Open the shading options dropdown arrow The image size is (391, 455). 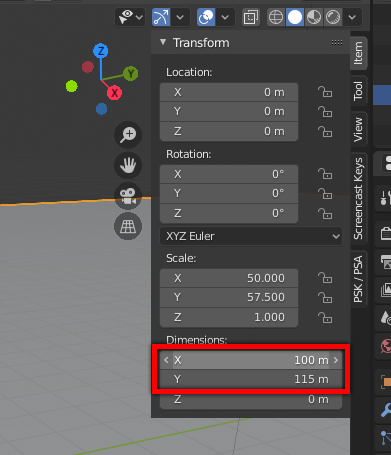[352, 17]
